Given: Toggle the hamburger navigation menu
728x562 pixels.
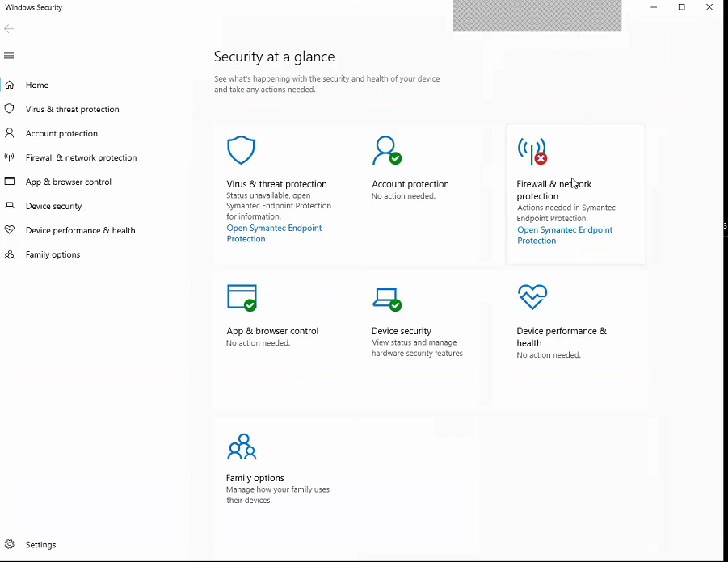Looking at the screenshot, I should pos(9,56).
